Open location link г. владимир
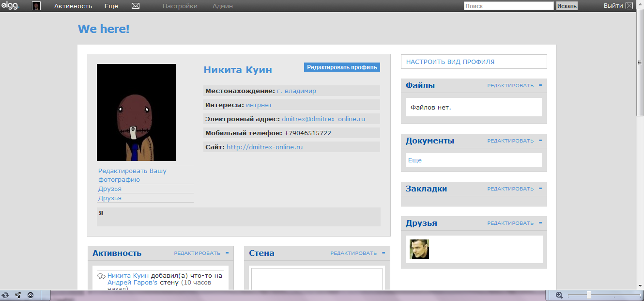Viewport: 644px width, 301px height. [296, 91]
